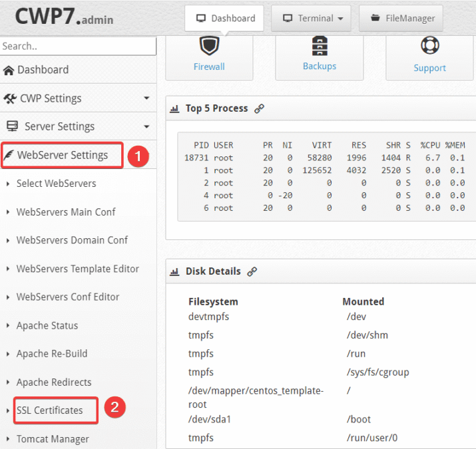Select the Apache Redirects menu item
This screenshot has height=449, width=476.
pyautogui.click(x=53, y=382)
